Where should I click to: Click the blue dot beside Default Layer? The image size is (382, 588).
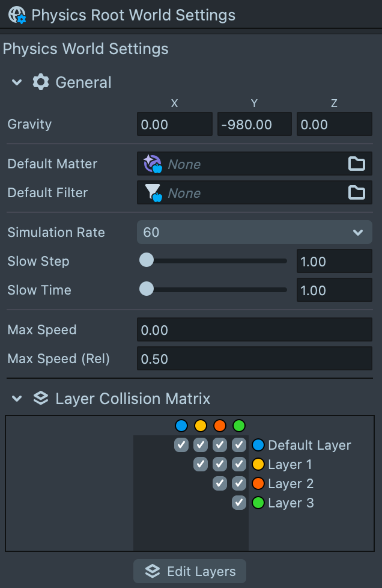click(x=258, y=445)
